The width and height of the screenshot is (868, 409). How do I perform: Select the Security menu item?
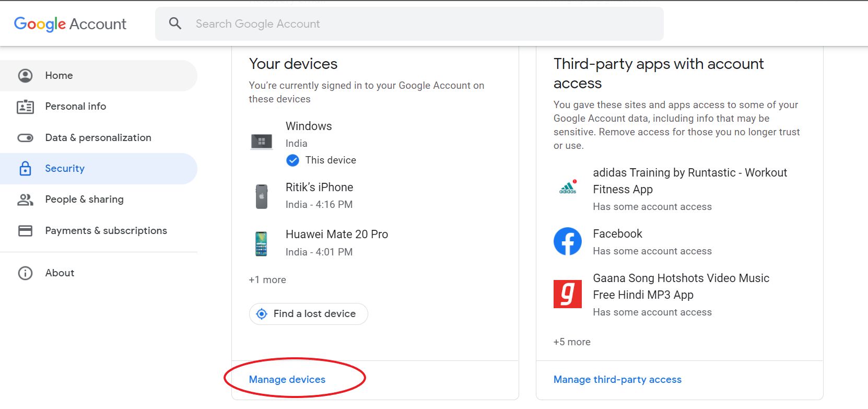[98, 169]
